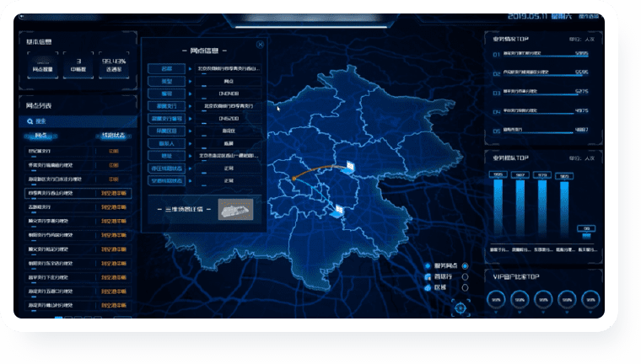The height and width of the screenshot is (364, 641).
Task: Select the 服务网点 radio button
Action: pyautogui.click(x=465, y=266)
